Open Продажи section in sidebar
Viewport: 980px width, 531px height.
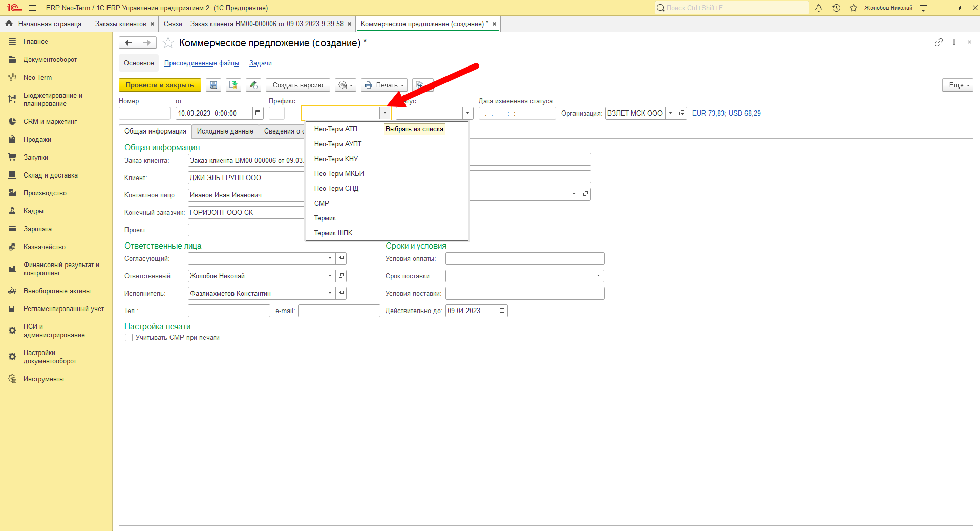(x=37, y=140)
